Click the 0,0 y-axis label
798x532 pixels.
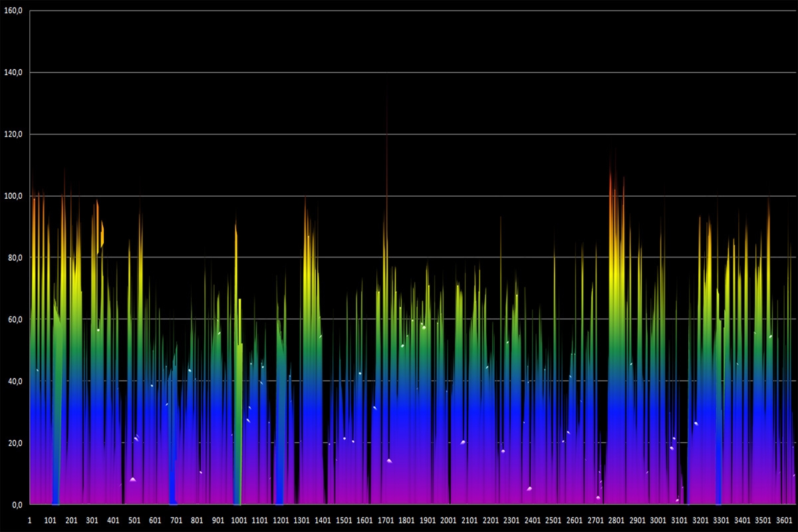click(x=18, y=505)
